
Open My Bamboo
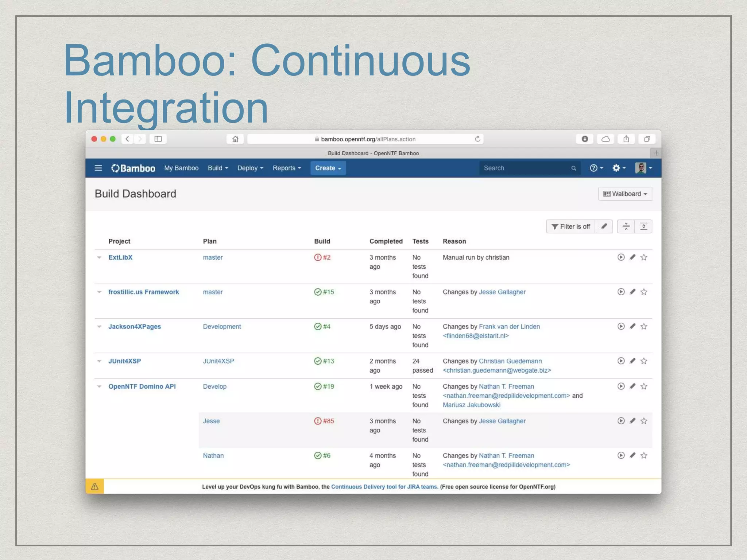coord(181,168)
